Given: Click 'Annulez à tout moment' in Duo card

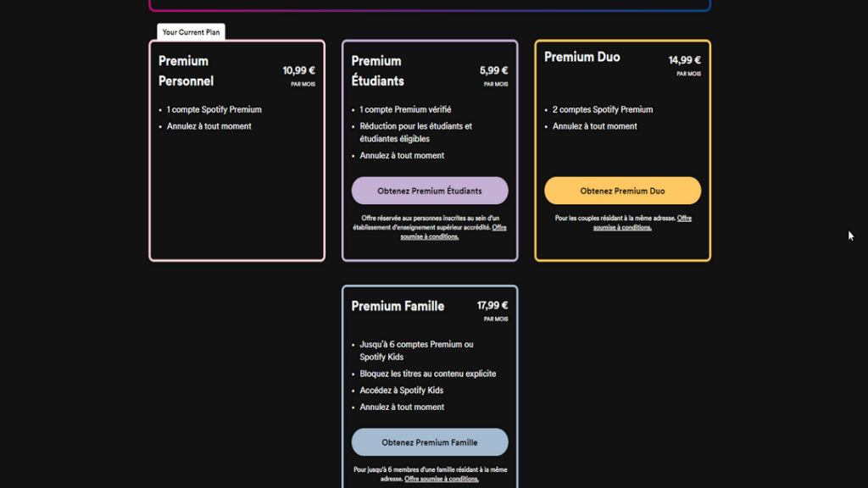Looking at the screenshot, I should pyautogui.click(x=594, y=126).
